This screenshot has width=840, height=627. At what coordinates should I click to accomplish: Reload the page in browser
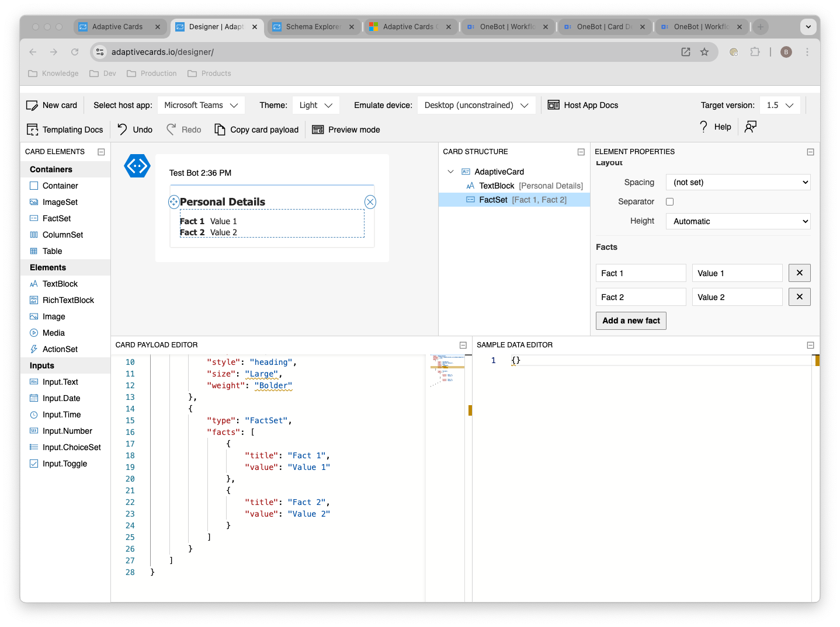pyautogui.click(x=75, y=52)
